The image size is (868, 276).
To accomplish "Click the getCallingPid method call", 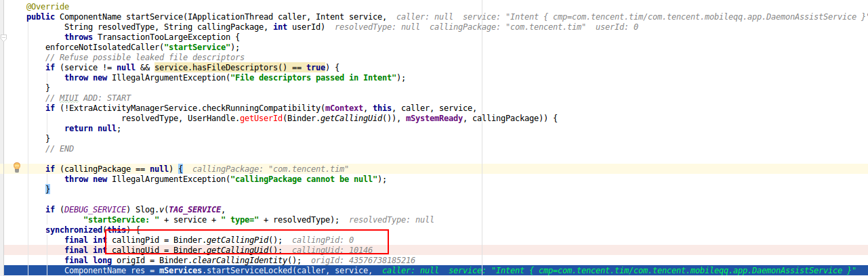I will (238, 240).
